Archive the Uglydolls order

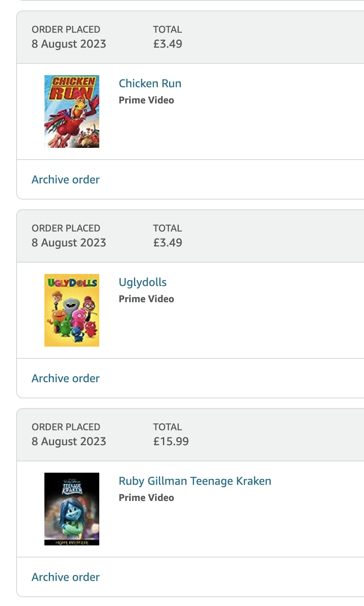click(65, 379)
